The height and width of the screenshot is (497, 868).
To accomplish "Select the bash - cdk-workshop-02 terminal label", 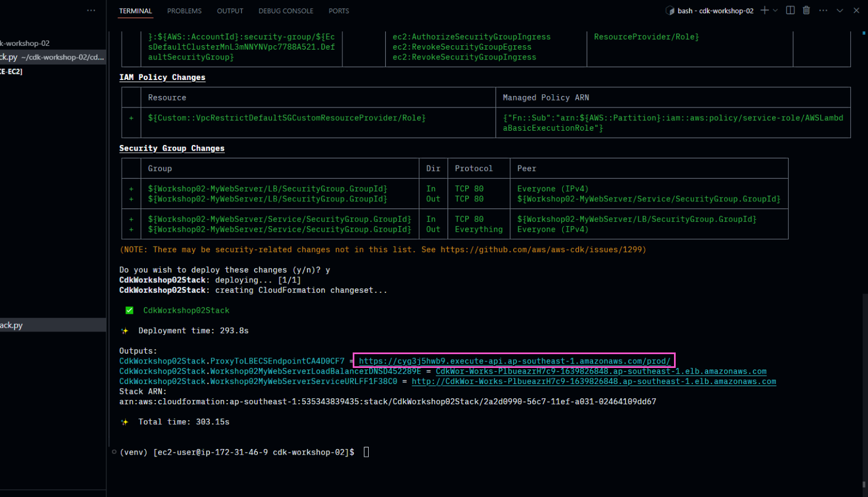I will click(x=715, y=11).
